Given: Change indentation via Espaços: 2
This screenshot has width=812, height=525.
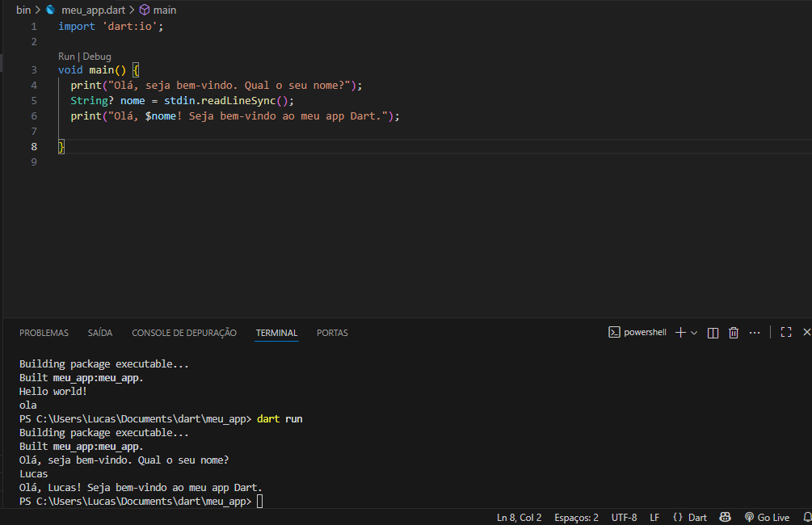Looking at the screenshot, I should click(x=576, y=517).
